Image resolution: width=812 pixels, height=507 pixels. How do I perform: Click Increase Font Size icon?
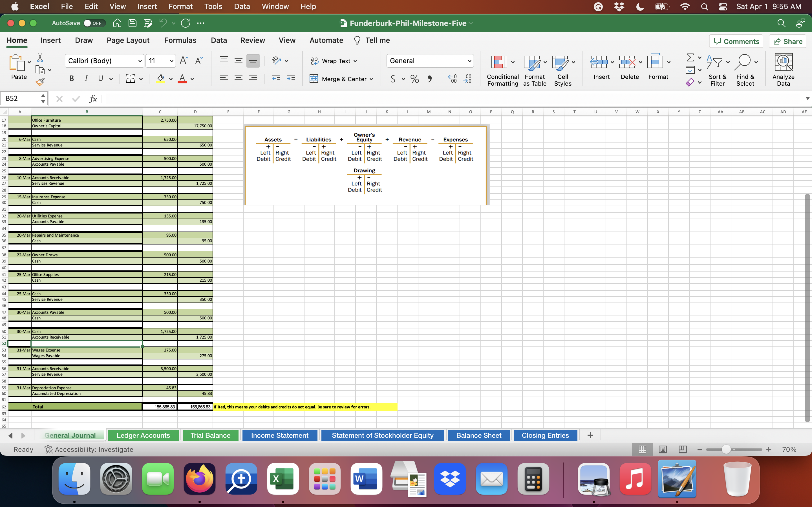coord(184,61)
